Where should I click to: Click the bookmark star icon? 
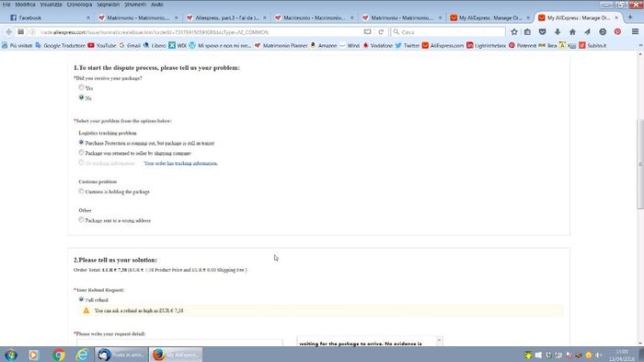(x=513, y=31)
